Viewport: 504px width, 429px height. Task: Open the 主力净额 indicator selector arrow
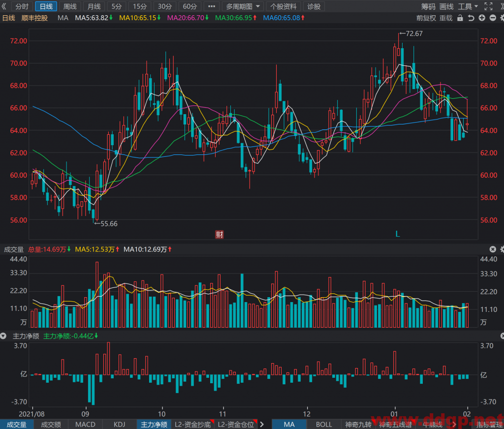point(3,336)
